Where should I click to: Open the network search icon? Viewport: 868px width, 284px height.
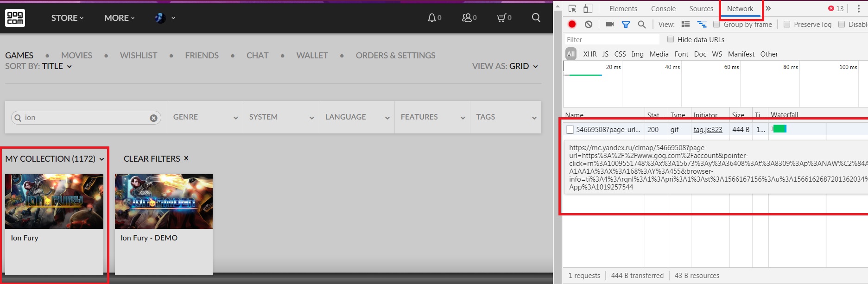pyautogui.click(x=642, y=25)
